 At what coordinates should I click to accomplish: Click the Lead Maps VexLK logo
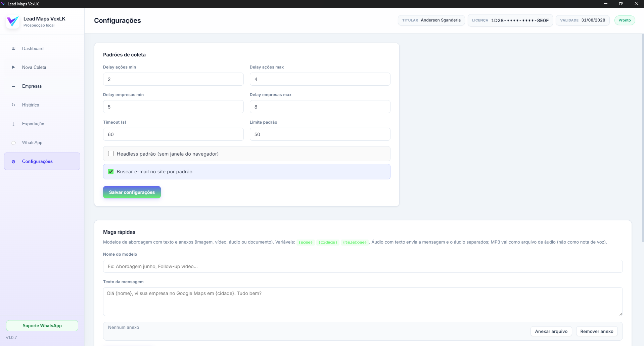13,22
